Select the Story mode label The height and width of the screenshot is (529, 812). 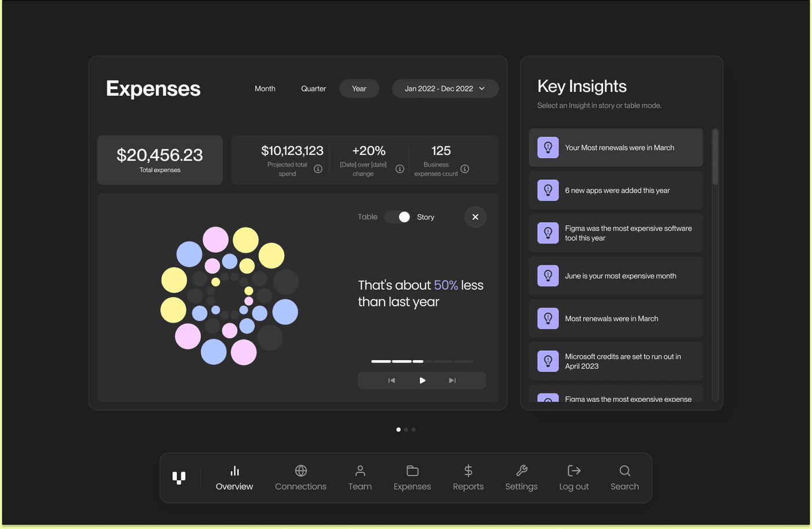pyautogui.click(x=426, y=217)
